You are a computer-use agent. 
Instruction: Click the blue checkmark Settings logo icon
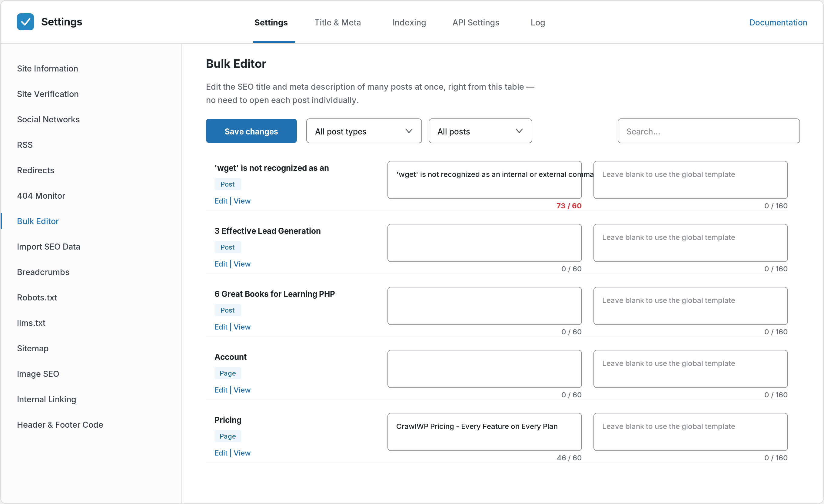point(25,22)
